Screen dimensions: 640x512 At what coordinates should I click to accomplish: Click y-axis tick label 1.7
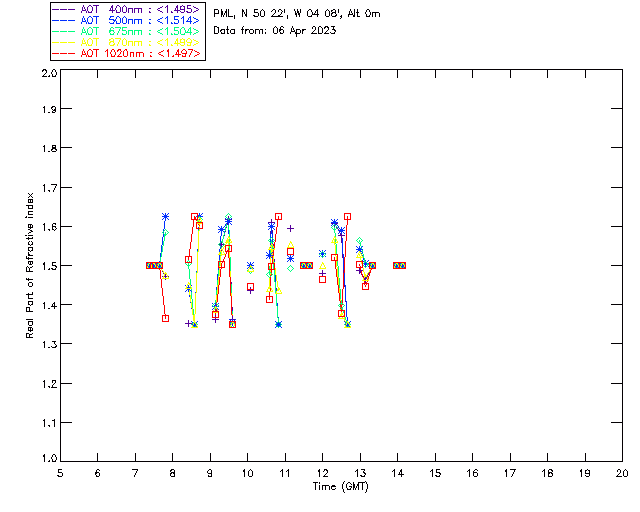[x=49, y=188]
